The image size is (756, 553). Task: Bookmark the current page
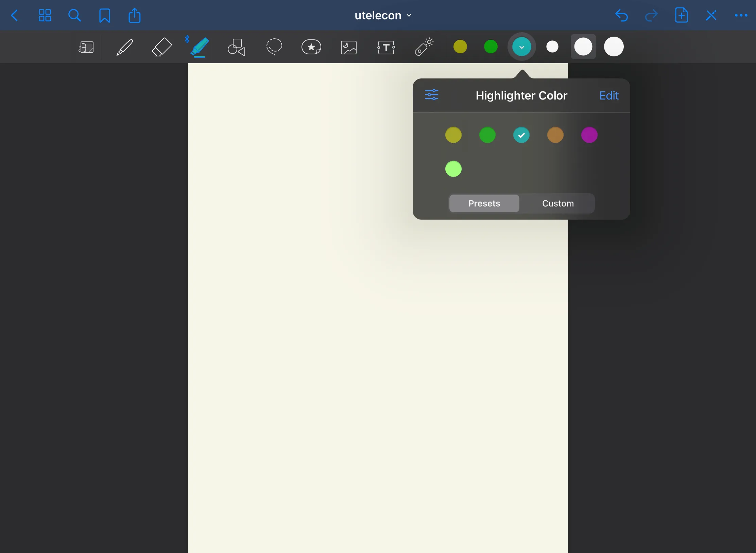pyautogui.click(x=104, y=16)
